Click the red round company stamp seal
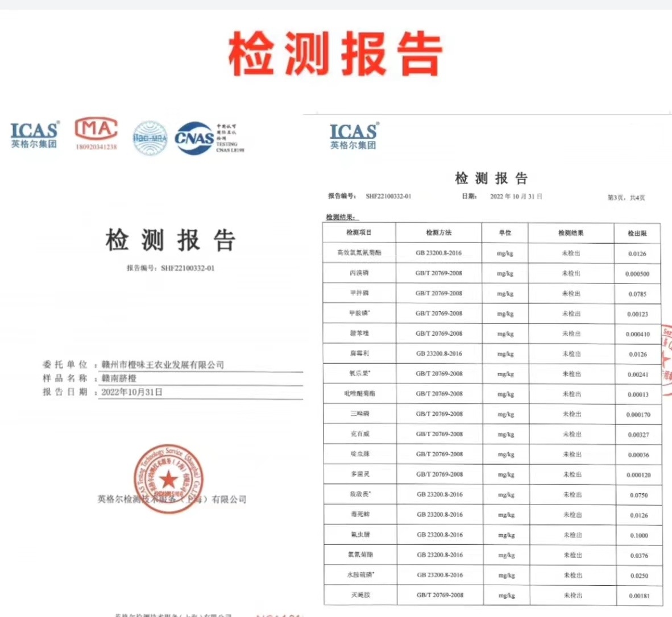Image resolution: width=672 pixels, height=617 pixels. click(x=168, y=479)
